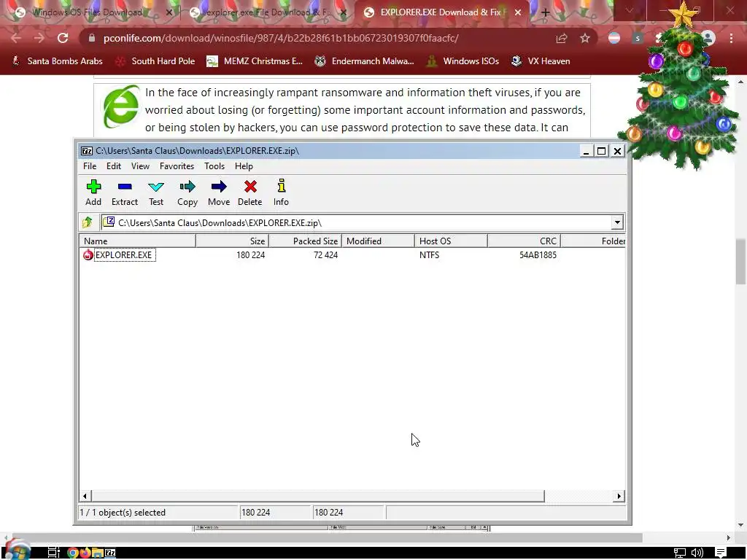Click the 54AB1885 CRC value

[538, 255]
